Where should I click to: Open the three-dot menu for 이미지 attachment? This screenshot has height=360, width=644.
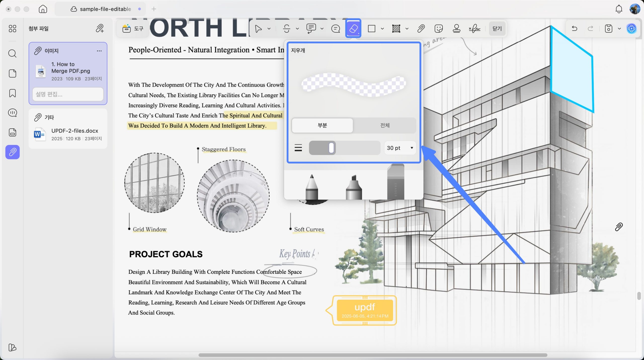pyautogui.click(x=99, y=51)
